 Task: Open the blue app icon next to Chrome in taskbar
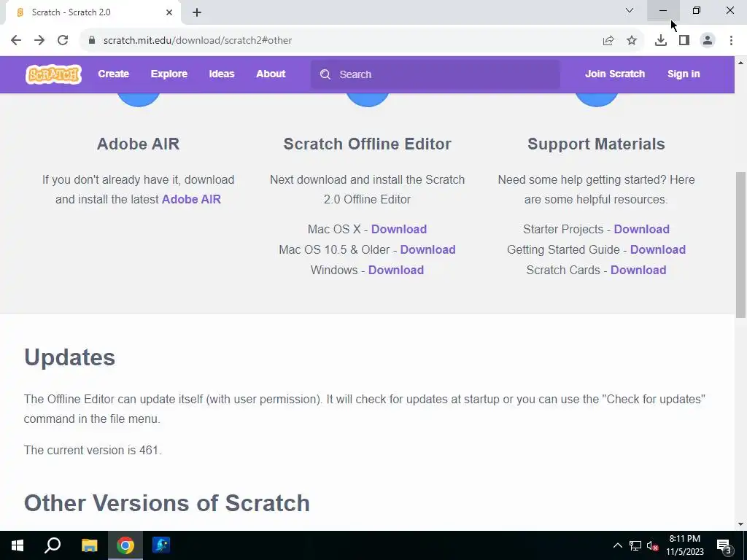[161, 545]
